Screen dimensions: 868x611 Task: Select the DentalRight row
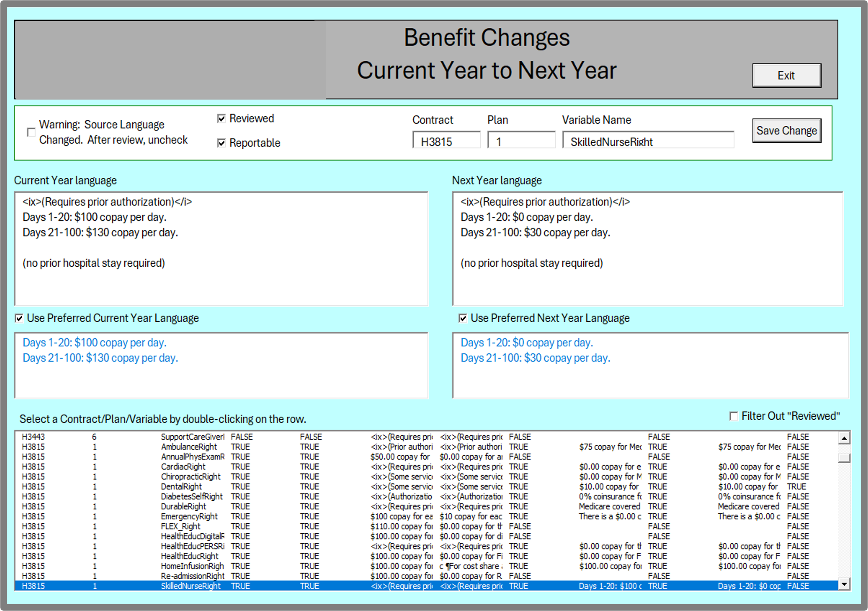click(x=426, y=486)
